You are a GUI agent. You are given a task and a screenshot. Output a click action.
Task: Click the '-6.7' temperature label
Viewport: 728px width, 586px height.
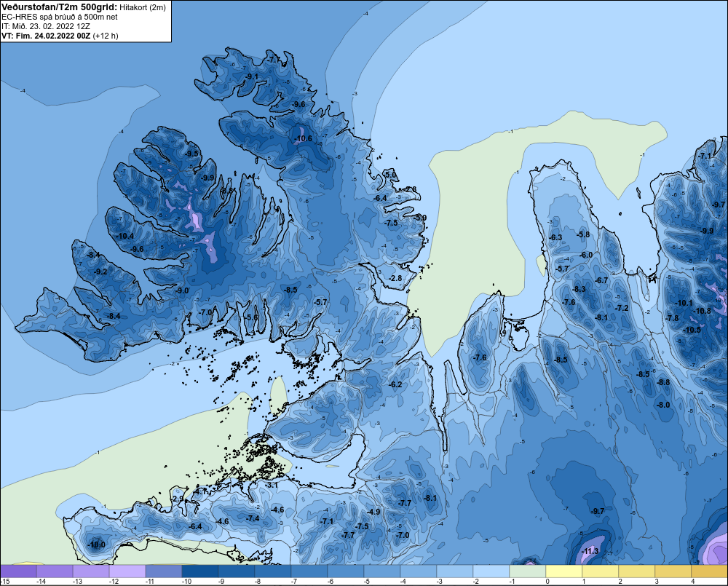click(x=601, y=280)
